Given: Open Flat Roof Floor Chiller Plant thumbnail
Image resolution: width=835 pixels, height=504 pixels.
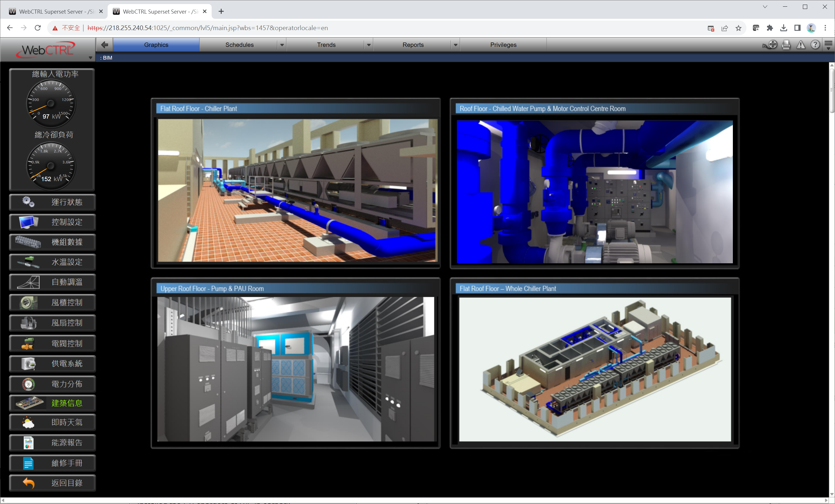Looking at the screenshot, I should coord(297,190).
